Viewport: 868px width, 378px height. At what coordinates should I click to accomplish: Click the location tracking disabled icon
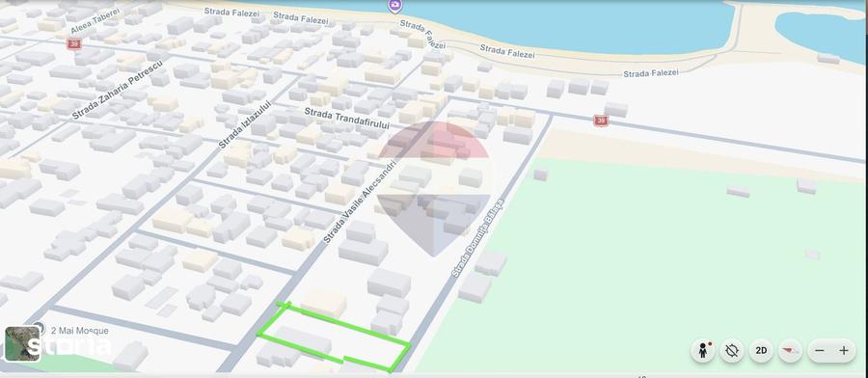[732, 350]
